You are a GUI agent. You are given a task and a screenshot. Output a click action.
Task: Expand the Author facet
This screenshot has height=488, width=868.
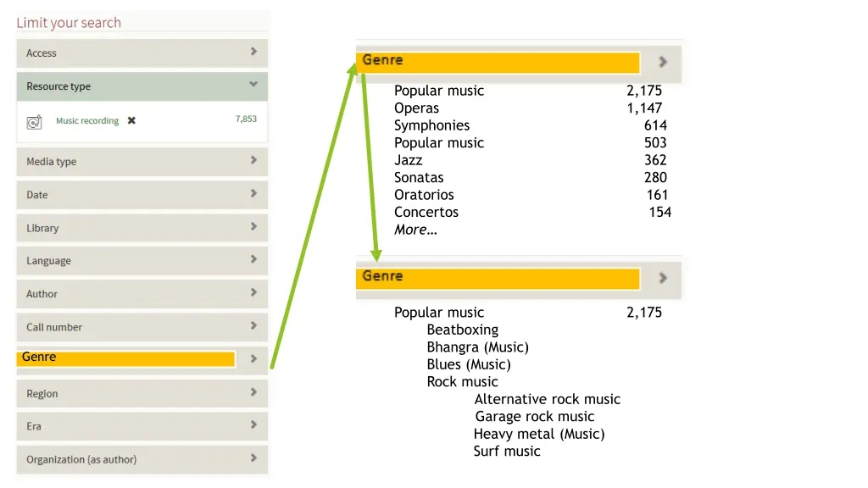pos(142,294)
